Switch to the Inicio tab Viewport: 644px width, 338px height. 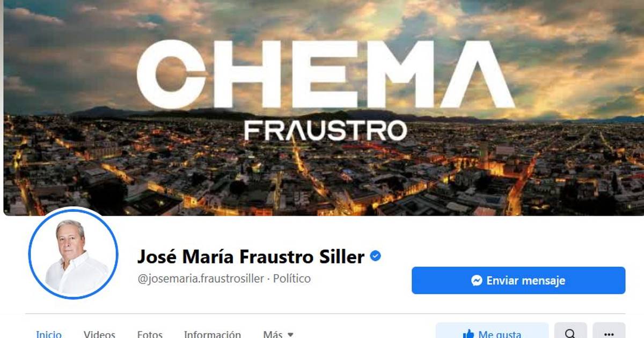[x=49, y=334]
